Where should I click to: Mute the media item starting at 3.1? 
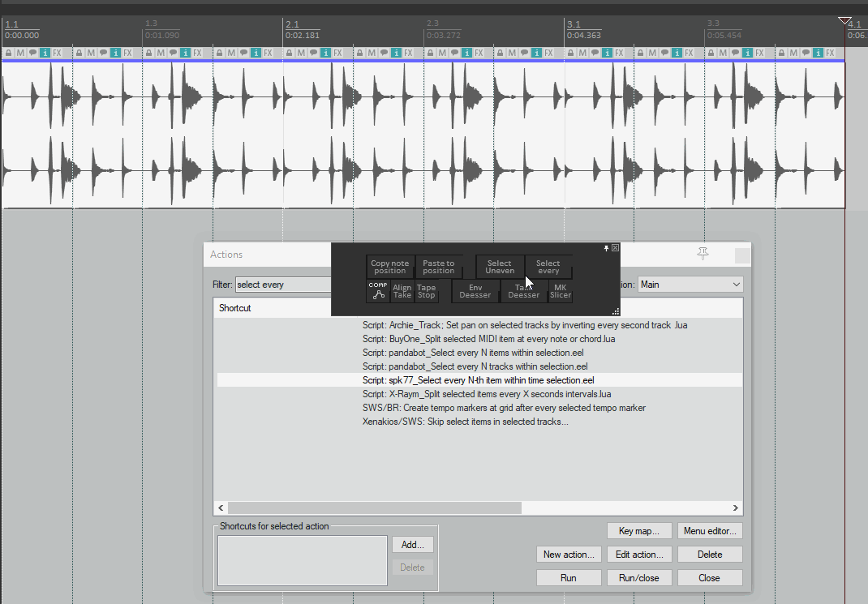582,53
